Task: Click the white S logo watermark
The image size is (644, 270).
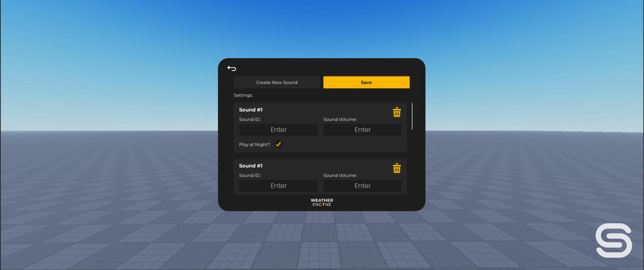Action: [613, 240]
